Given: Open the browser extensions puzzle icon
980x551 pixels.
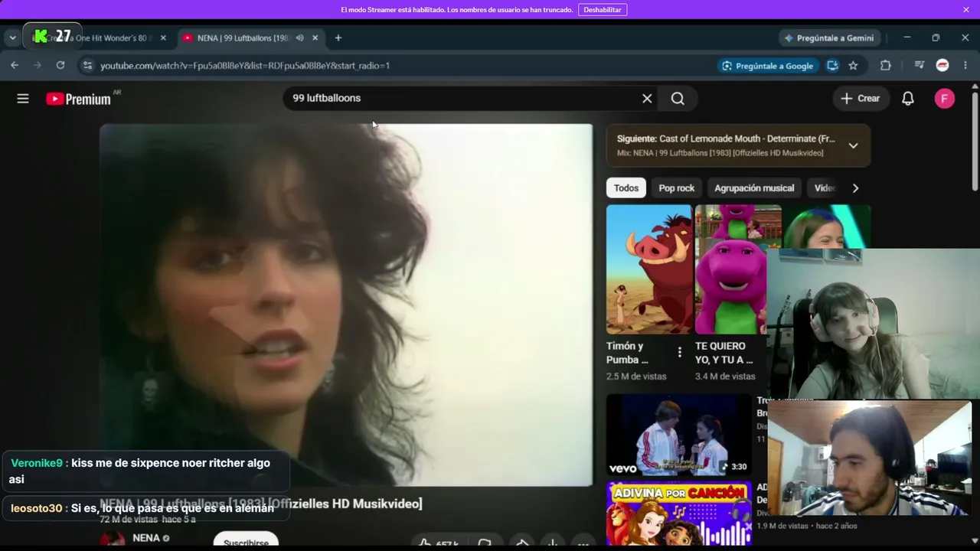Looking at the screenshot, I should tap(886, 66).
